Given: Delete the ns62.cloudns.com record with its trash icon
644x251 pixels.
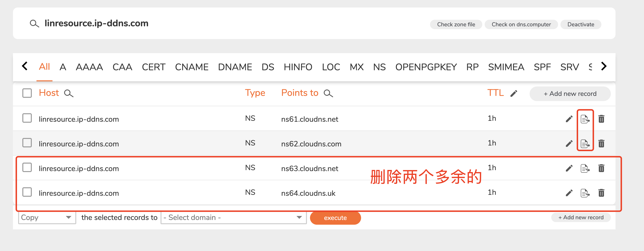Looking at the screenshot, I should click(x=601, y=143).
